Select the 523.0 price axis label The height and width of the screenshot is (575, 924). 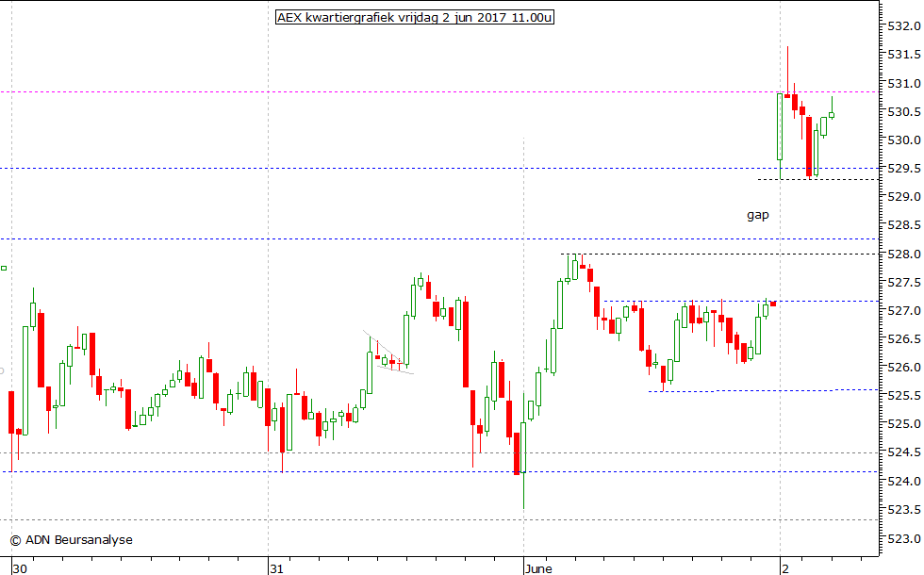point(904,539)
